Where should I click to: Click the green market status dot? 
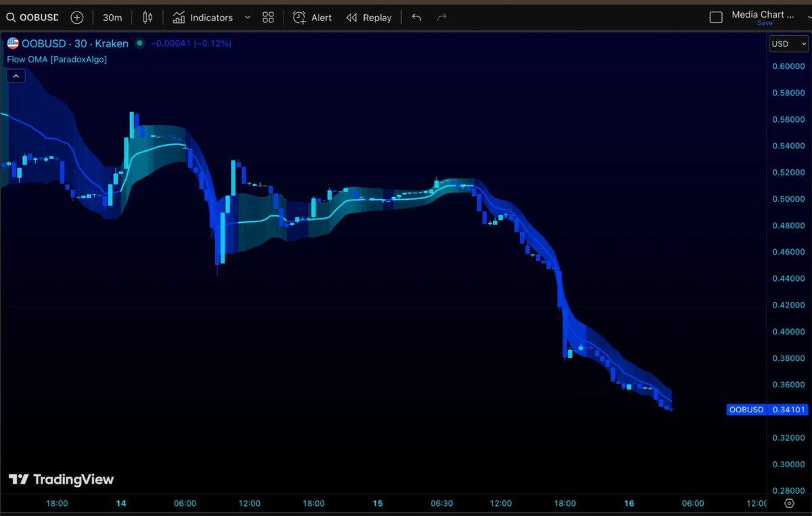[139, 43]
